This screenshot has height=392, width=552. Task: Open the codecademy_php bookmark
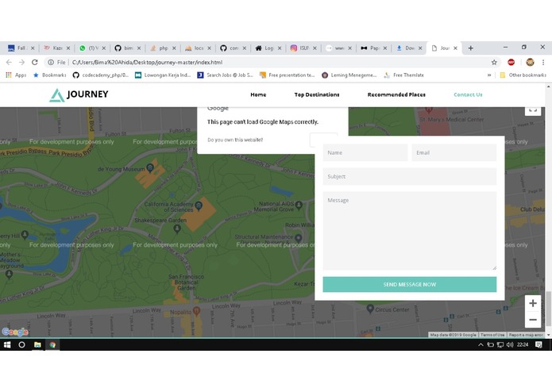[x=101, y=75]
